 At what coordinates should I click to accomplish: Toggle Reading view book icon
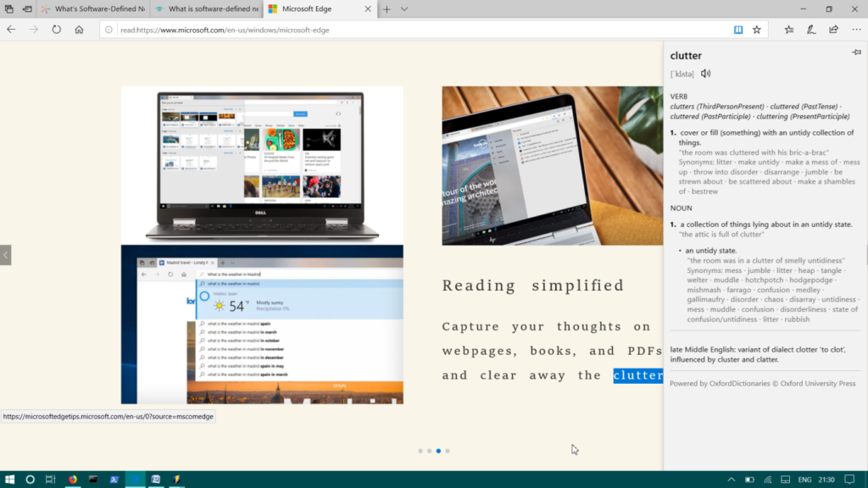tap(738, 30)
